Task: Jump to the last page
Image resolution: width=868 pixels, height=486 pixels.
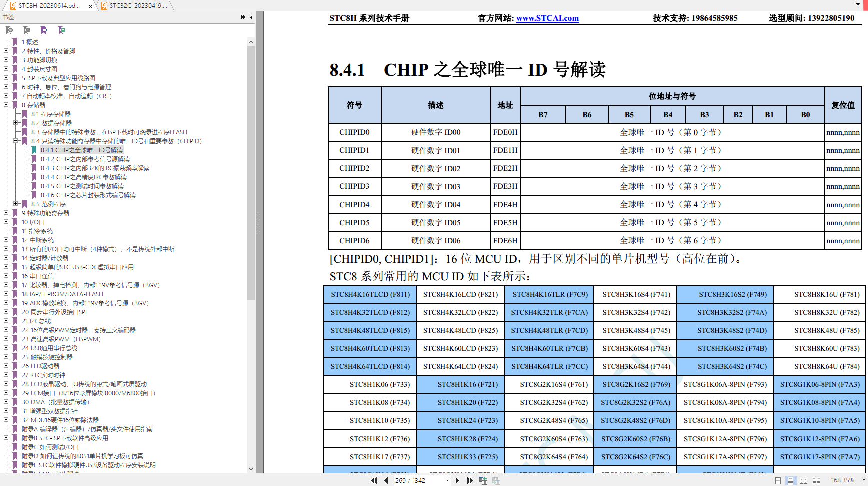Action: pos(470,480)
